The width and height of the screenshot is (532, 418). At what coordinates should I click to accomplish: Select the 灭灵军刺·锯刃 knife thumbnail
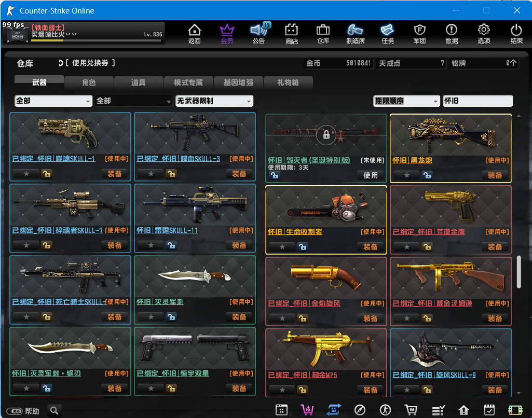70,348
